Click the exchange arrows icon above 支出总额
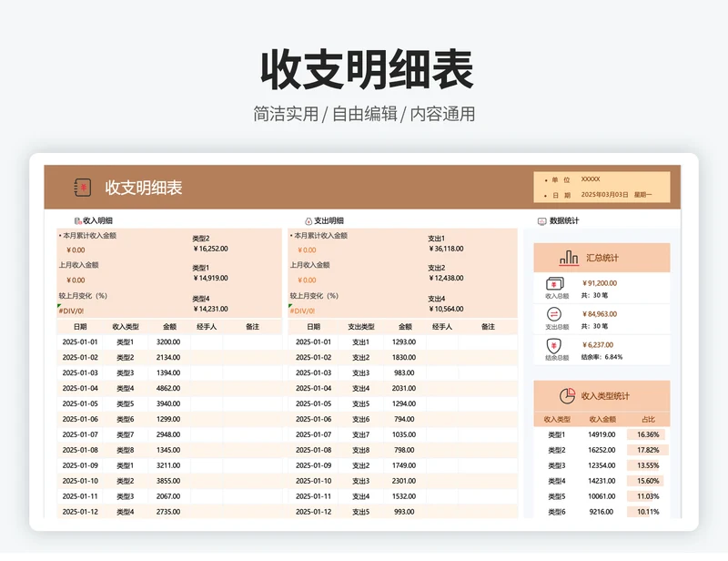Viewport: 728px width, 561px height. pos(554,315)
